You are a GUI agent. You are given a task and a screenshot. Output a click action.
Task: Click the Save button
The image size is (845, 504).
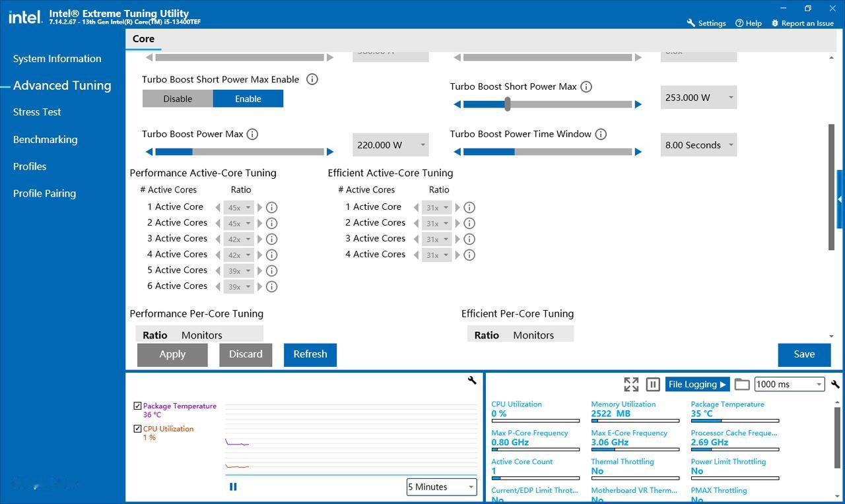point(804,354)
